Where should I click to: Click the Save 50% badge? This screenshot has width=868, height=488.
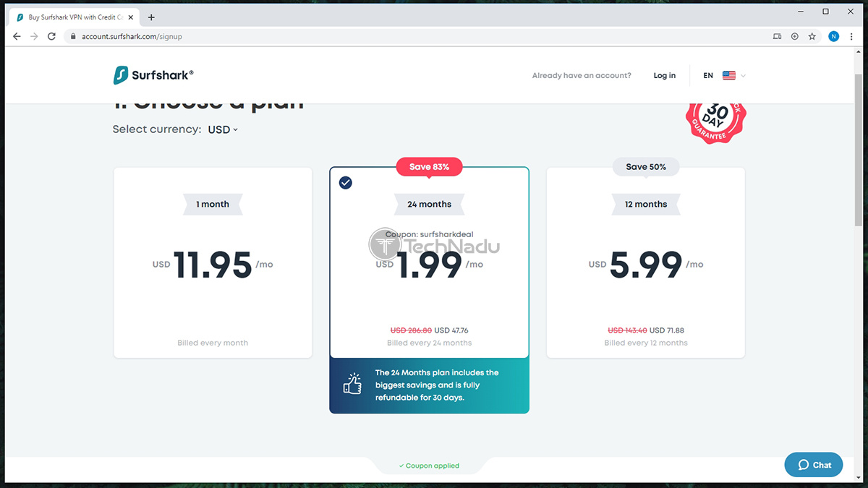point(646,167)
